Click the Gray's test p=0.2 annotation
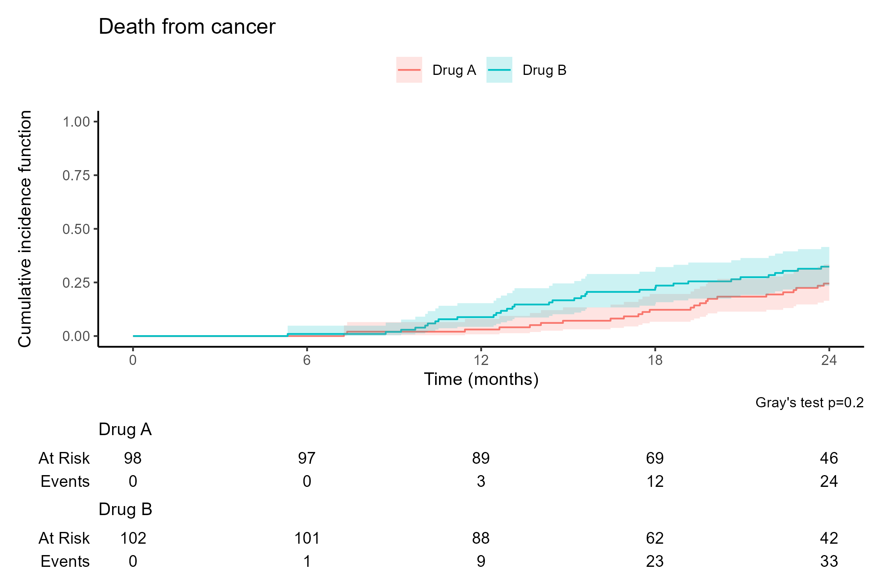The image size is (882, 588). pyautogui.click(x=809, y=403)
